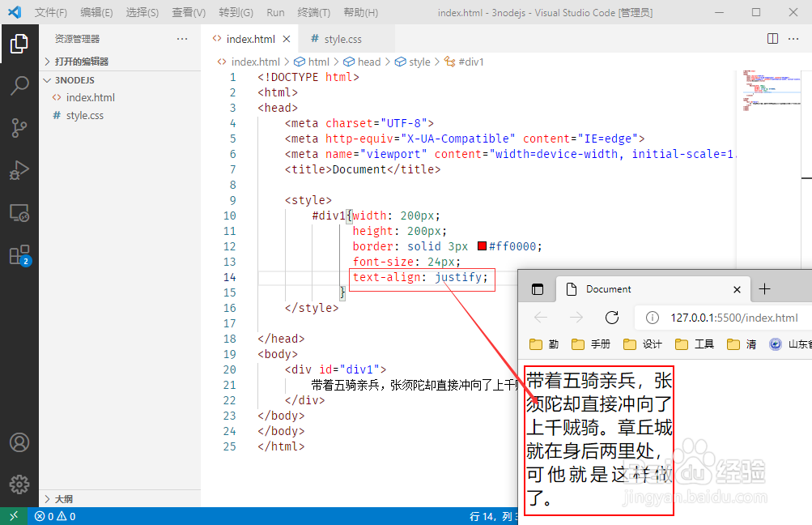The height and width of the screenshot is (525, 812).
Task: Close the index.html editor tab
Action: [287, 39]
